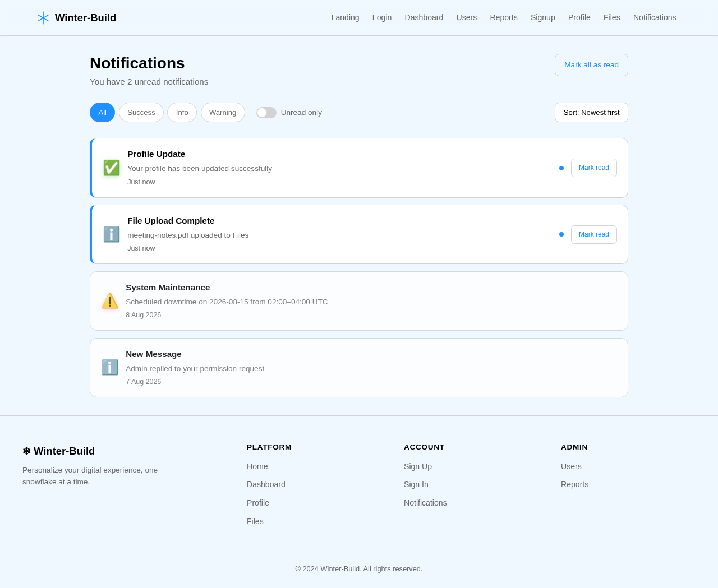This screenshot has width=718, height=588.
Task: Click the info icon on New Message
Action: click(110, 367)
